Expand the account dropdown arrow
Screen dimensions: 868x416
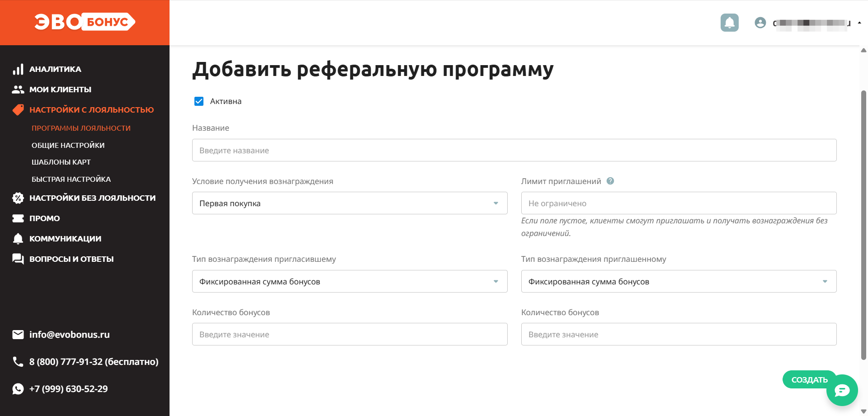tap(859, 23)
